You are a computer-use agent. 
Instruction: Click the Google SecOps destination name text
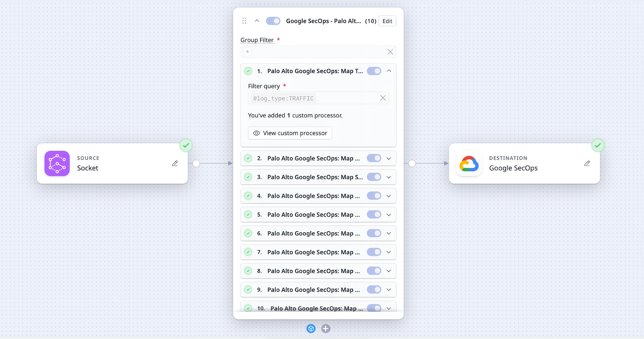click(513, 168)
